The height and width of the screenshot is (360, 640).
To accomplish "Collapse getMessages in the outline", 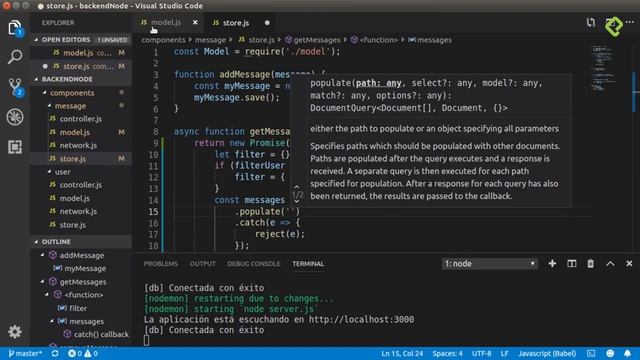I will (42, 282).
